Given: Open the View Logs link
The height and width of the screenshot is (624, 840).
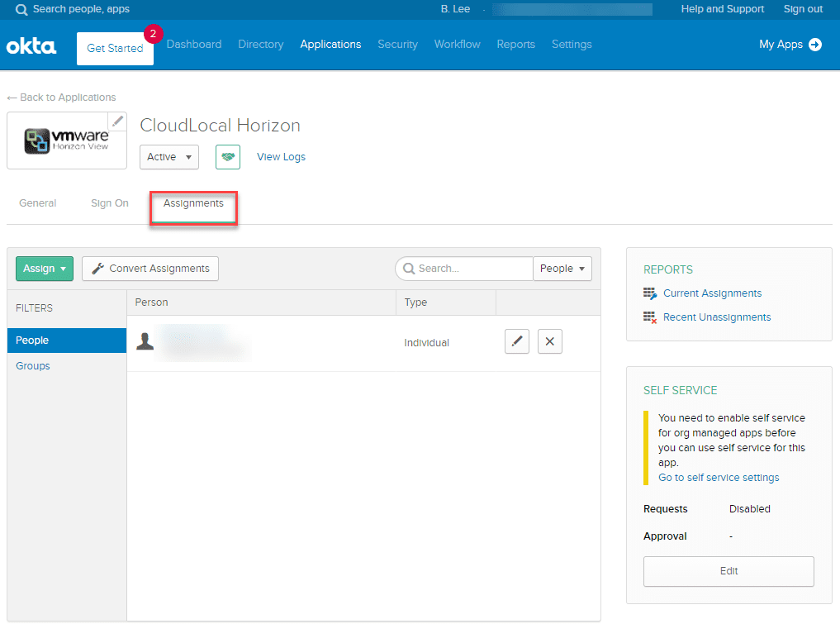Looking at the screenshot, I should (281, 157).
